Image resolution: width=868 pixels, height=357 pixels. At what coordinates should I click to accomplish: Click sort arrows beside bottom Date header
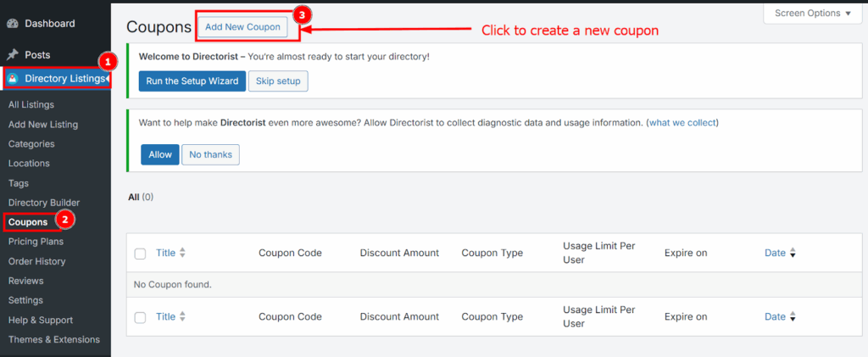pos(793,317)
